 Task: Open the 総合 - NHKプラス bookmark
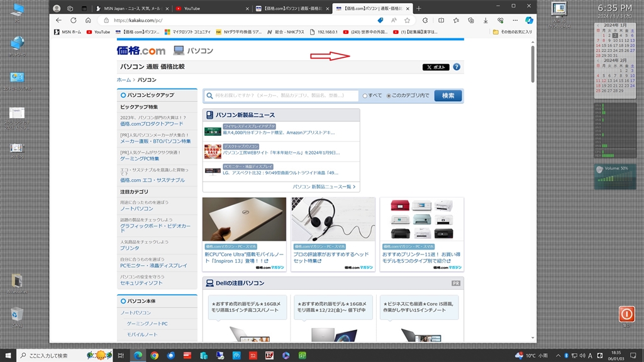point(286,31)
